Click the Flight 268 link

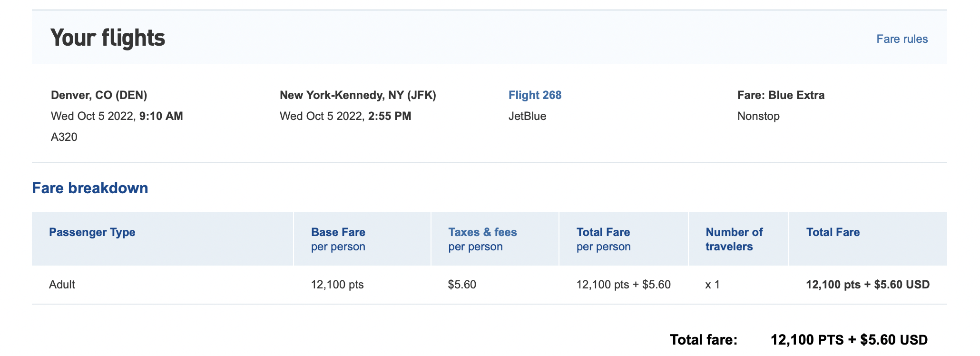point(535,95)
